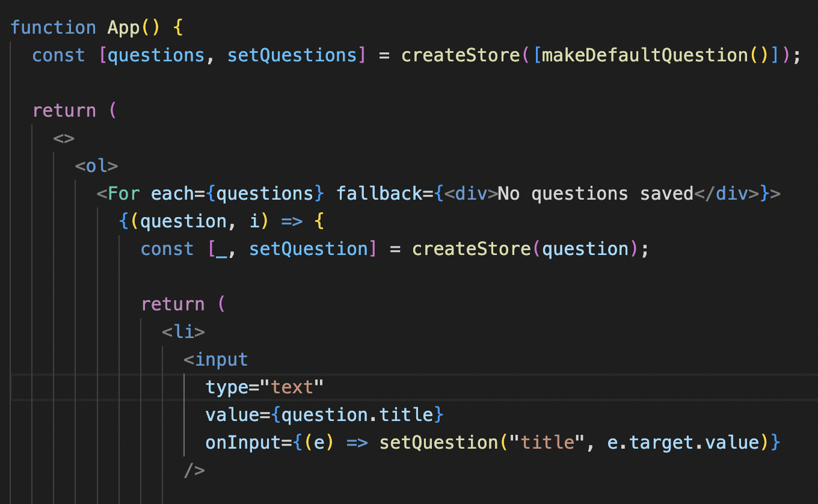Click the first 'createStore' call on the questions line
818x504 pixels.
(x=461, y=55)
